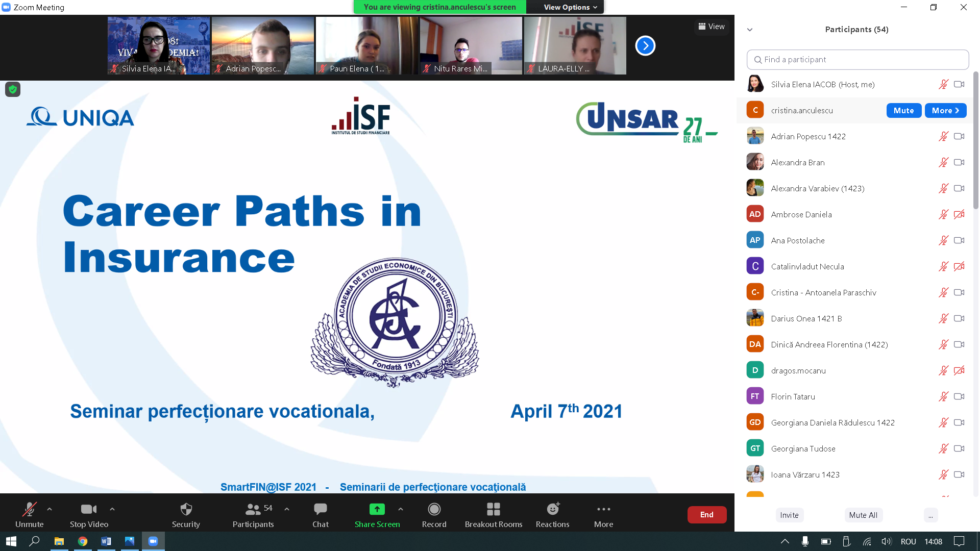Show hidden system tray icons
Image resolution: width=980 pixels, height=551 pixels.
[x=785, y=541]
